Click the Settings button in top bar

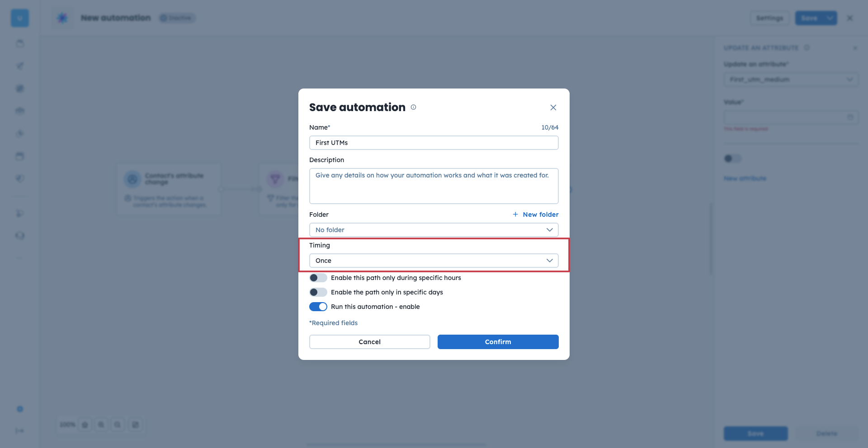tap(769, 18)
